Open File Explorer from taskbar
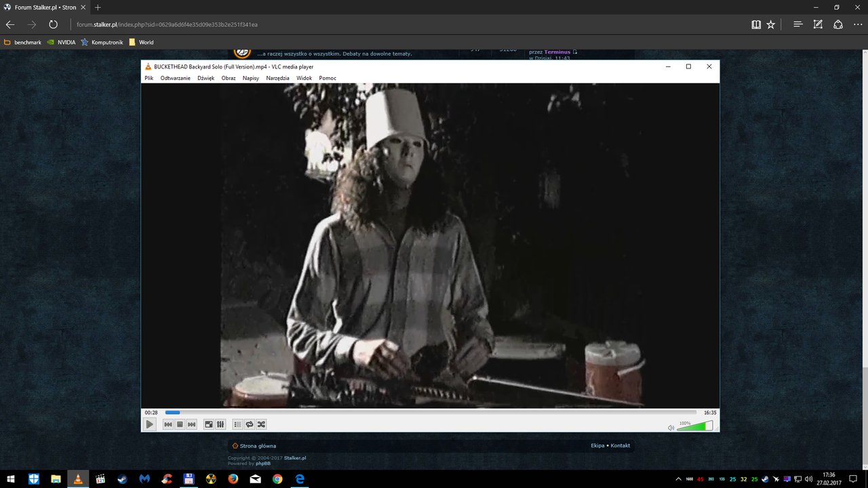The width and height of the screenshot is (868, 488). [56, 479]
